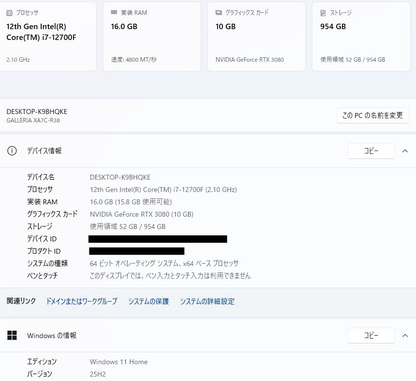Click the storage drive icon in storage card
The height and width of the screenshot is (381, 416).
click(x=323, y=13)
